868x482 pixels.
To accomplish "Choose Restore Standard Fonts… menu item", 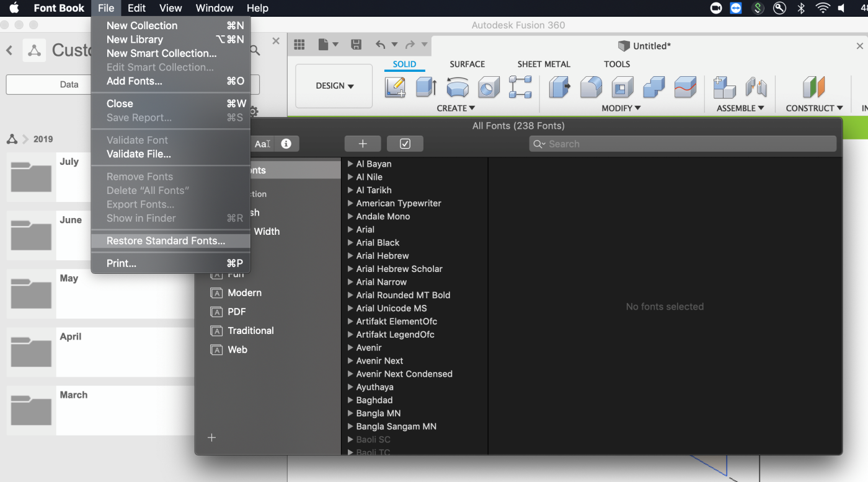I will pyautogui.click(x=171, y=241).
